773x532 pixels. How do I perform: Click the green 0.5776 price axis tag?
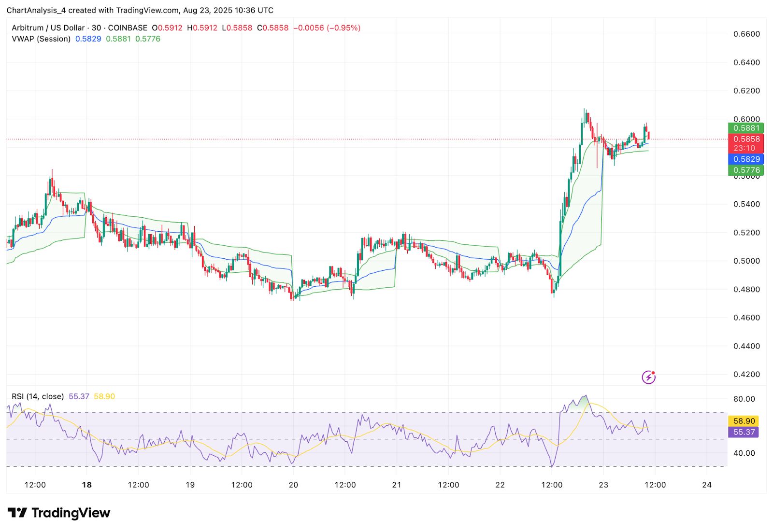click(x=746, y=170)
